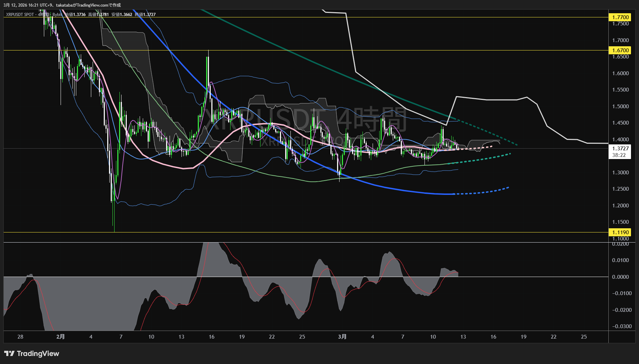Image resolution: width=639 pixels, height=364 pixels.
Task: Click the candle countdown timer 38:22
Action: pos(619,155)
